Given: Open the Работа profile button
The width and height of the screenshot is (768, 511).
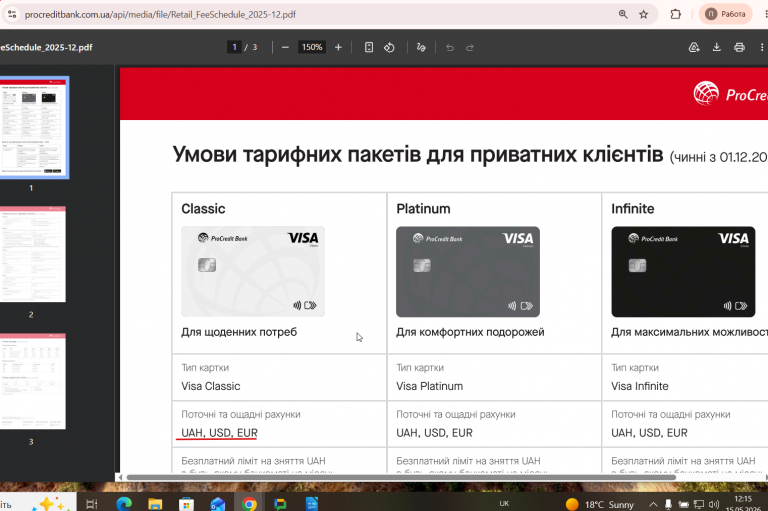Looking at the screenshot, I should point(725,14).
